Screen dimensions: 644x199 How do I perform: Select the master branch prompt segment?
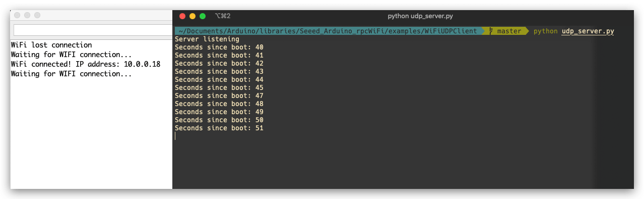(x=509, y=31)
